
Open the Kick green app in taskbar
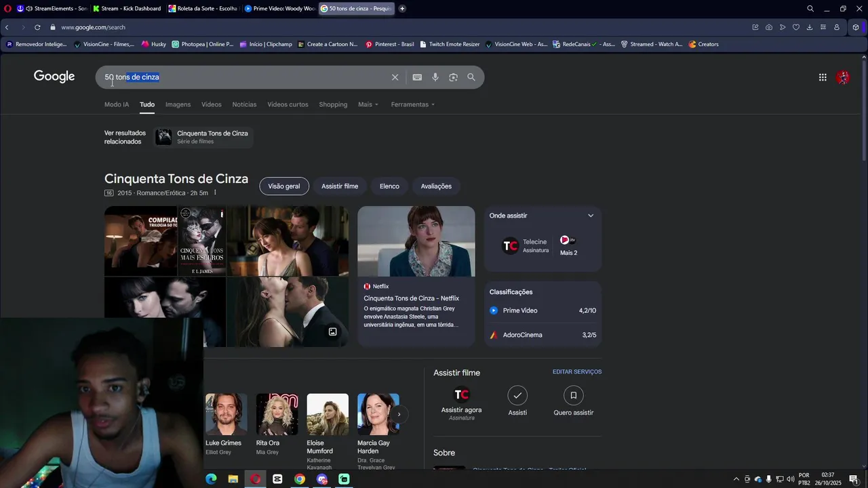coord(344,479)
